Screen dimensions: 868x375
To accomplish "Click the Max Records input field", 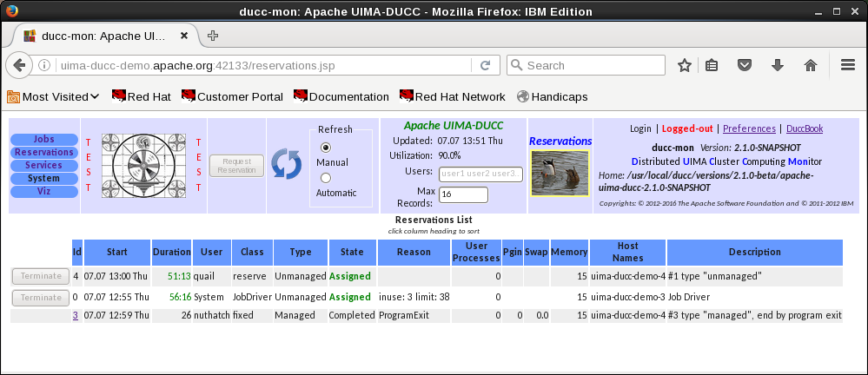I will [x=463, y=195].
